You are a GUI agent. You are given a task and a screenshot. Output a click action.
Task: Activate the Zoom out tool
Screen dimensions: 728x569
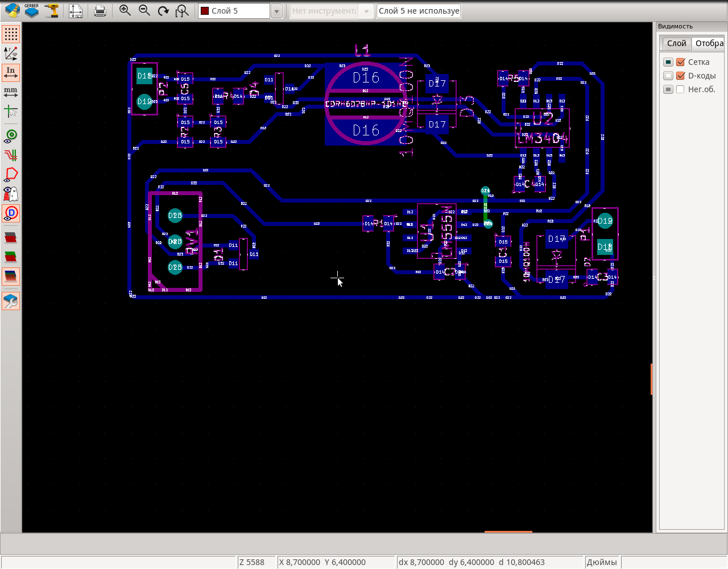point(144,10)
